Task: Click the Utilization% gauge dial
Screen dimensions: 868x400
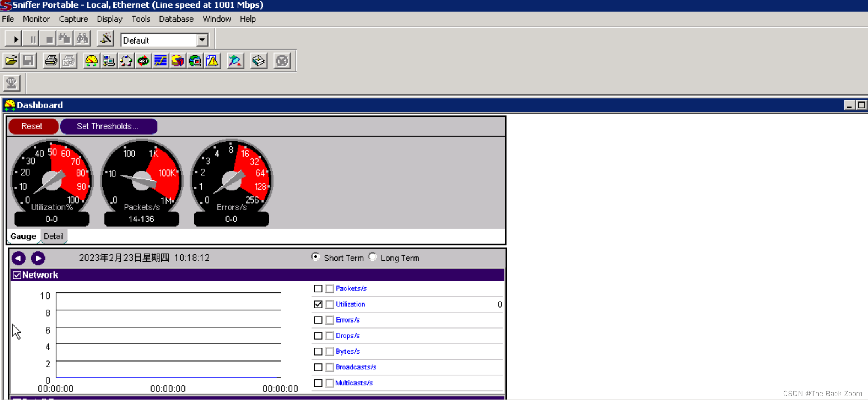Action: pos(52,180)
